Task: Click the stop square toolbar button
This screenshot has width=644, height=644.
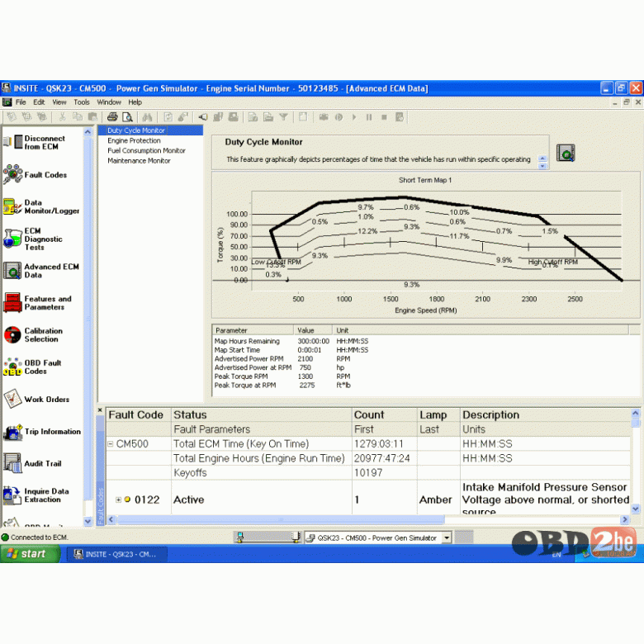Action: [x=384, y=117]
